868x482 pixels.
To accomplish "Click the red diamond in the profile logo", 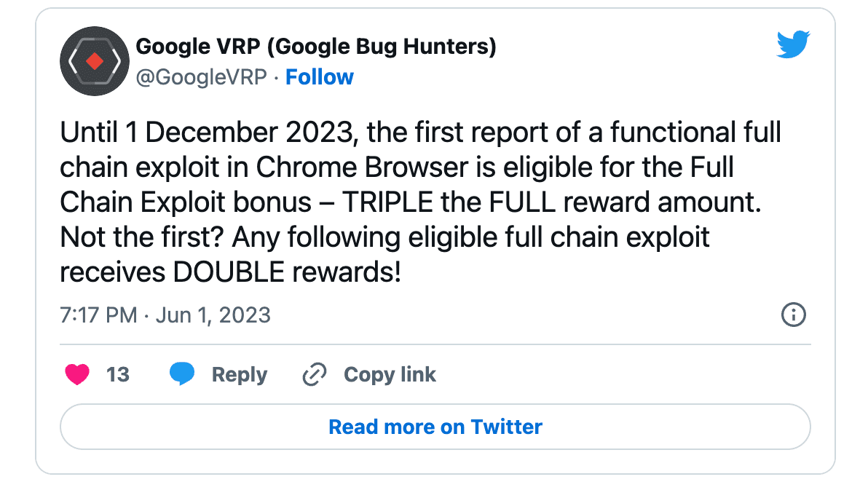I will [x=95, y=60].
